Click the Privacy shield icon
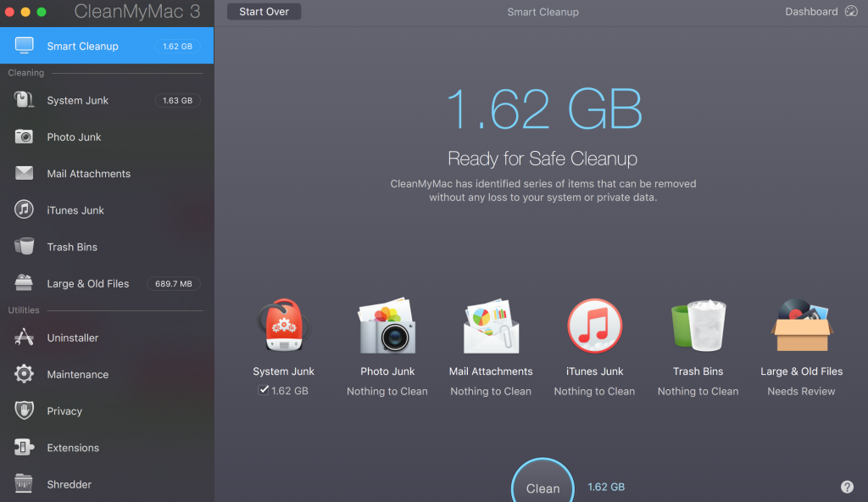Viewport: 868px width, 502px height. 24,410
